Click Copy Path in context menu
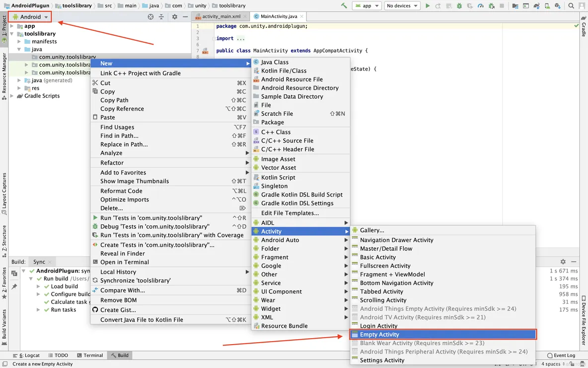Viewport: 588px width, 368px height. (171, 100)
